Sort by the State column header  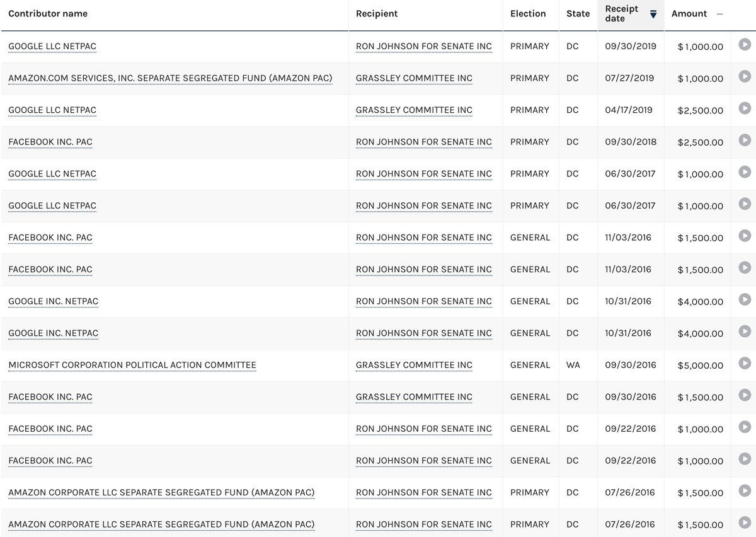pyautogui.click(x=578, y=14)
